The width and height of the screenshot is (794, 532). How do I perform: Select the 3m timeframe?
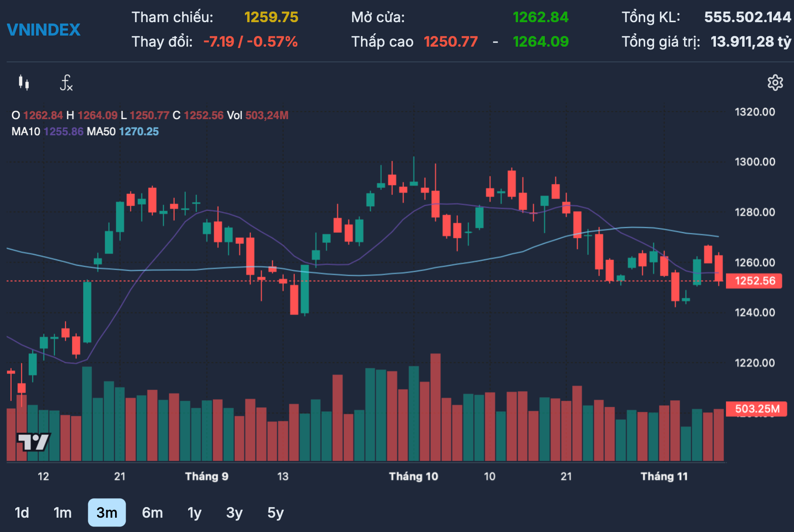pyautogui.click(x=107, y=513)
